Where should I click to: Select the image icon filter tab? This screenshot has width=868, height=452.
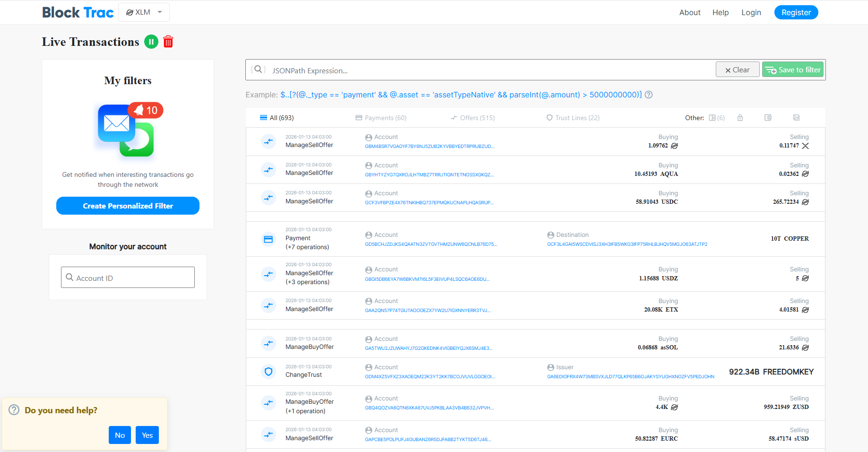(796, 118)
